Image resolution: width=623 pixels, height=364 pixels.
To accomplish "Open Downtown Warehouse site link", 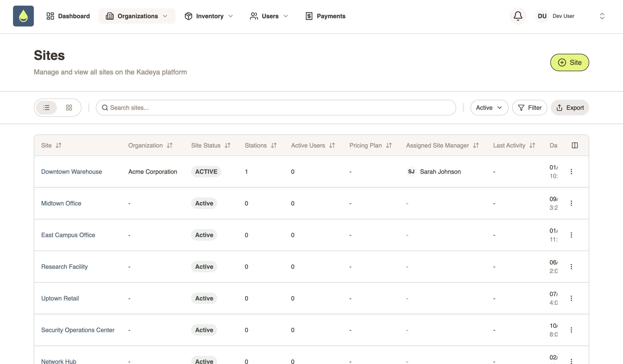I will pyautogui.click(x=71, y=172).
